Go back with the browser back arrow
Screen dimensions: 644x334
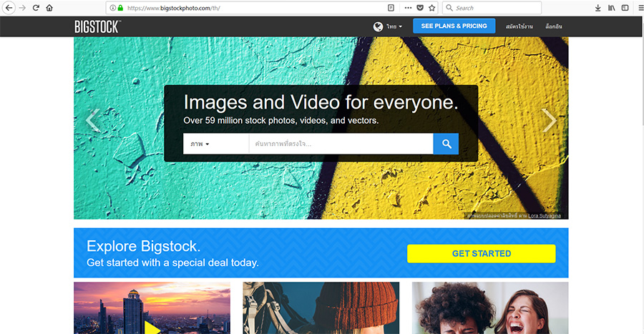9,8
